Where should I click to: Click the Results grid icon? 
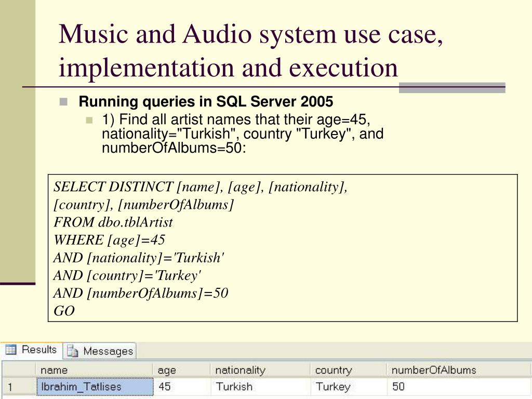(11, 350)
